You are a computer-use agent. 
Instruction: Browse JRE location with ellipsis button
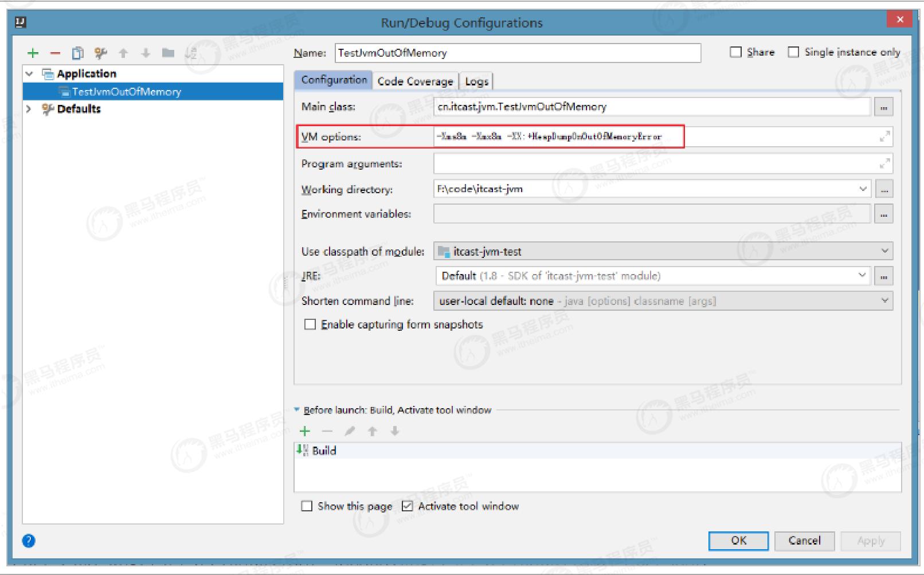click(x=884, y=276)
